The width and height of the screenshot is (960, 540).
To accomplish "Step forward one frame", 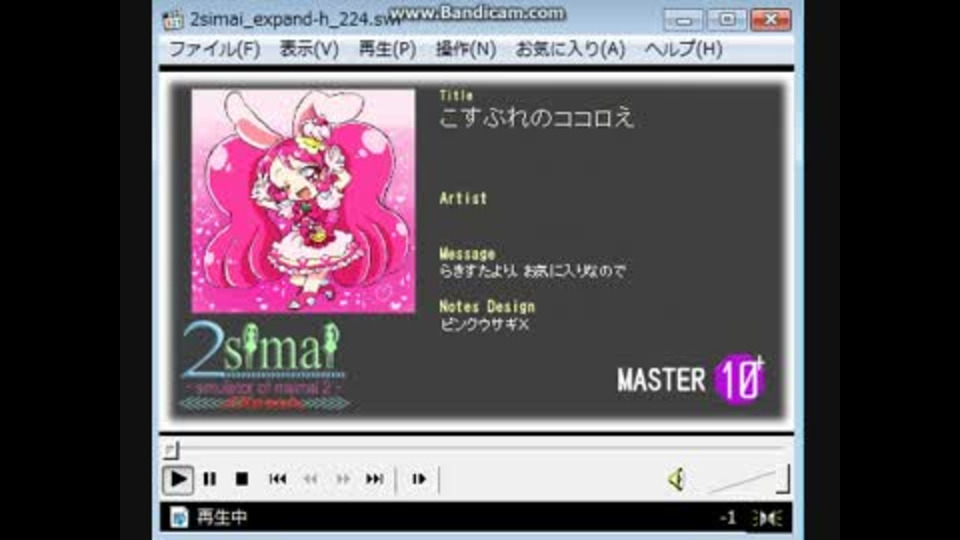I will (419, 479).
